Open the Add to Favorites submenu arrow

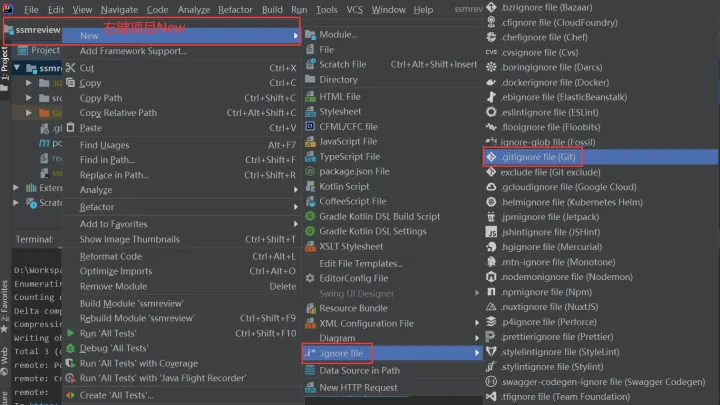295,224
